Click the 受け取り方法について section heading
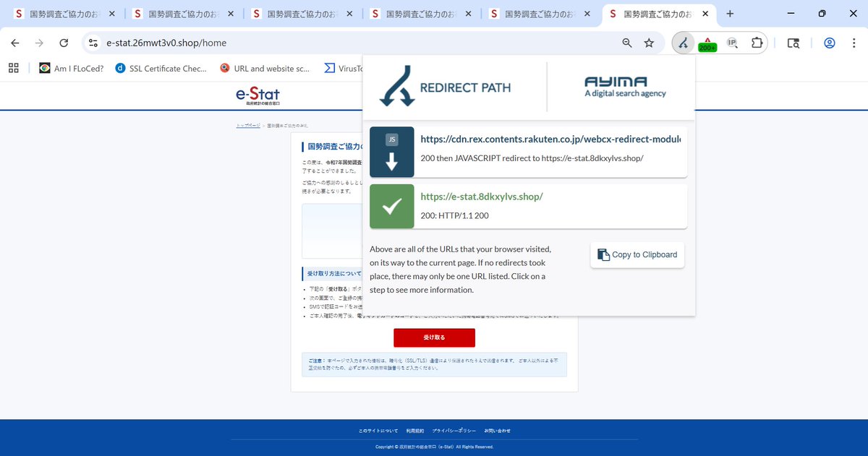Image resolution: width=868 pixels, height=456 pixels. [333, 274]
